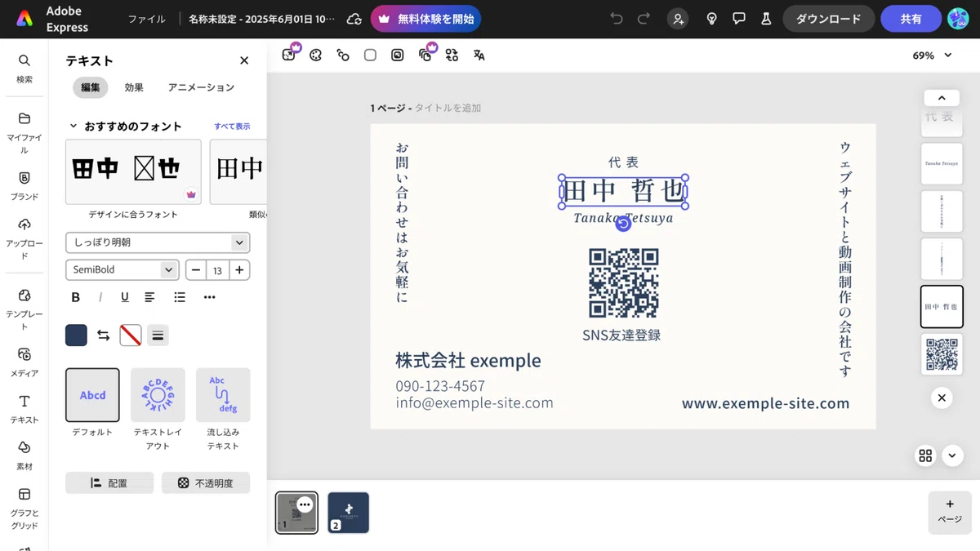
Task: Toggle italic formatting
Action: [100, 297]
